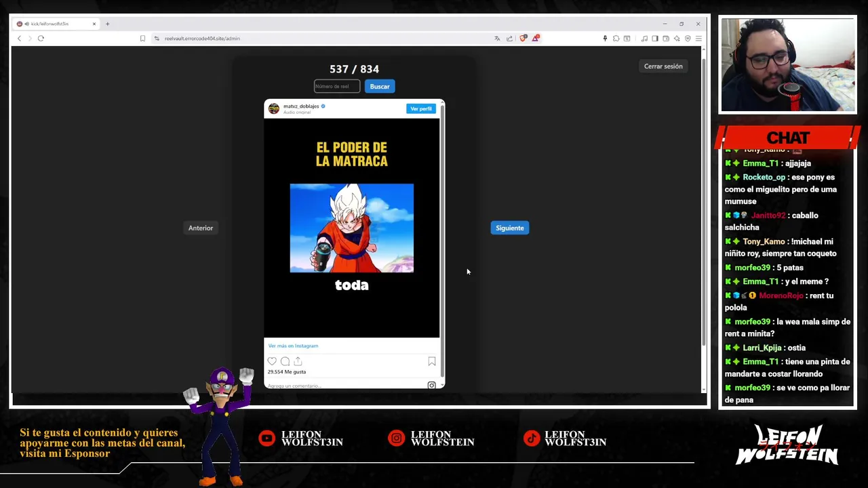868x488 pixels.
Task: Open the Leo AI sparkle icon
Action: click(x=677, y=39)
